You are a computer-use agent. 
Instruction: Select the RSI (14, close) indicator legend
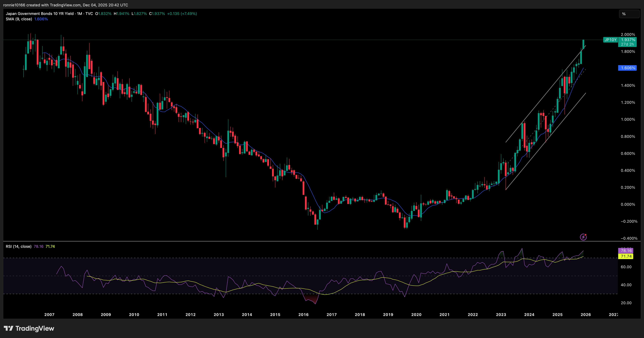point(18,246)
